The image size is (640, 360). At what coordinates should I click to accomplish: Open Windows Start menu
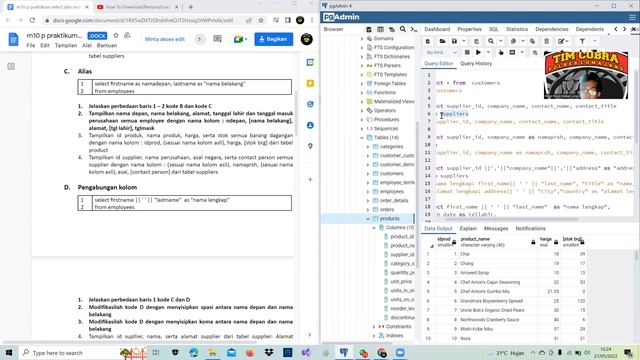[9, 352]
